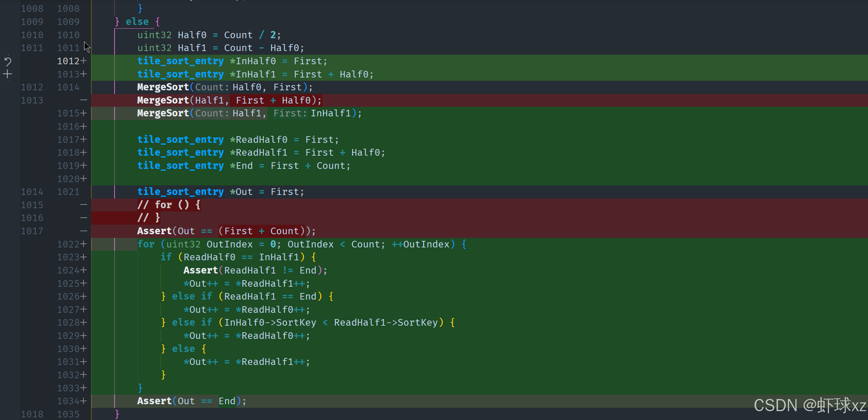The height and width of the screenshot is (420, 868).
Task: Click the minus marker on old line 1017
Action: [84, 231]
